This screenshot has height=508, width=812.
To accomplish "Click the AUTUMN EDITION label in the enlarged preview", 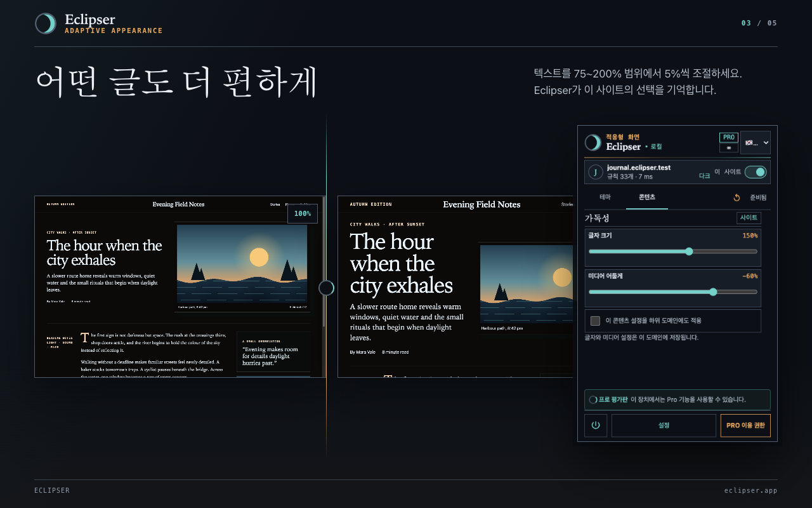I will 370,204.
